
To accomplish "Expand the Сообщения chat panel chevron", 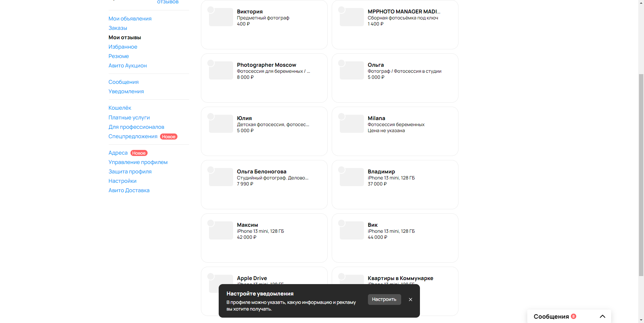I will (x=602, y=316).
